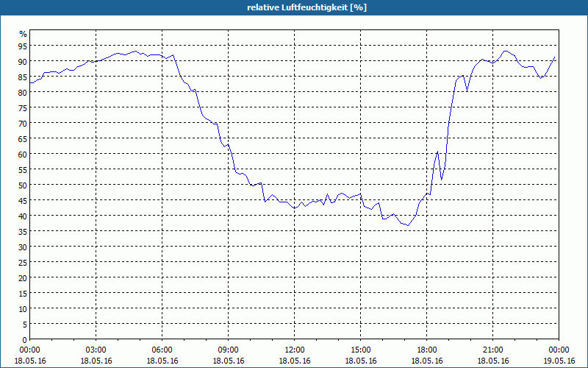Viewport: 588px width, 368px height.
Task: Click the 85 y-axis label
Action: point(23,77)
